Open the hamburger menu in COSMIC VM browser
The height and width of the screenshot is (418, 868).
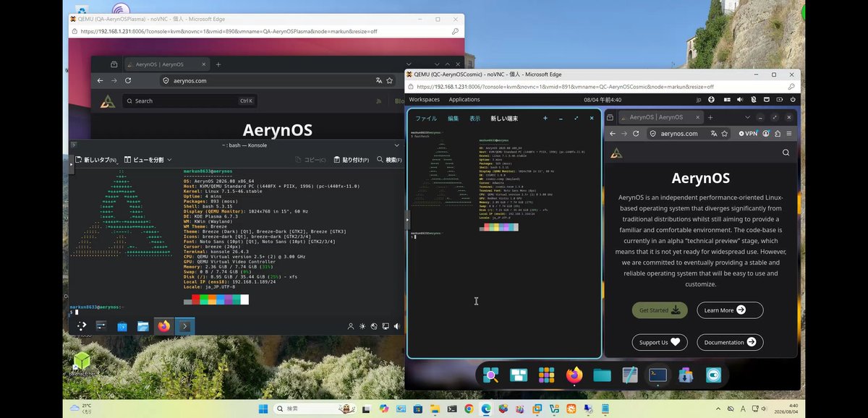(789, 133)
